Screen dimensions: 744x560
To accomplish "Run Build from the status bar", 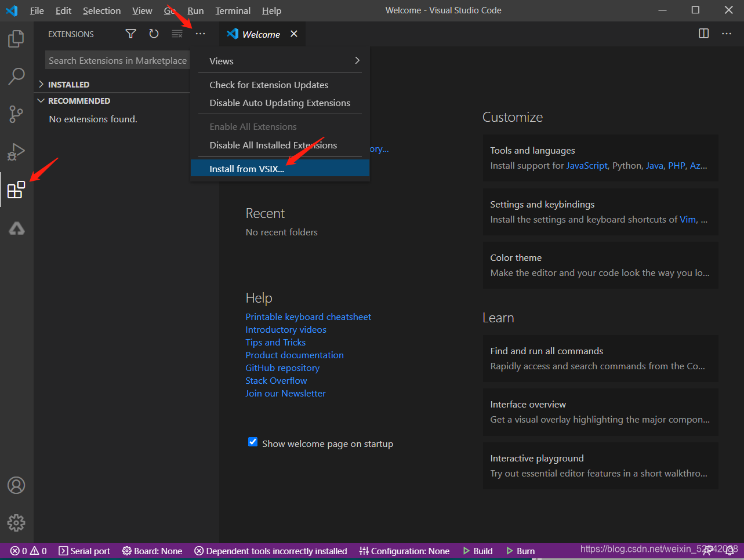I will [x=477, y=551].
